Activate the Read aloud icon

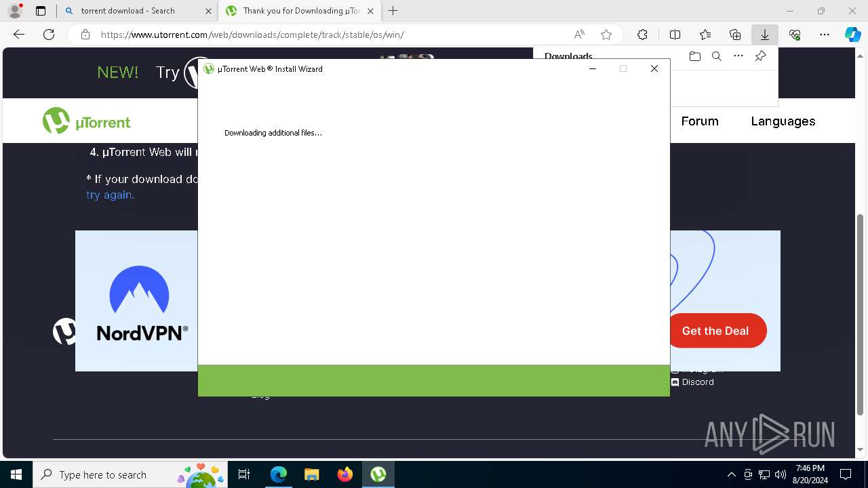click(x=579, y=35)
